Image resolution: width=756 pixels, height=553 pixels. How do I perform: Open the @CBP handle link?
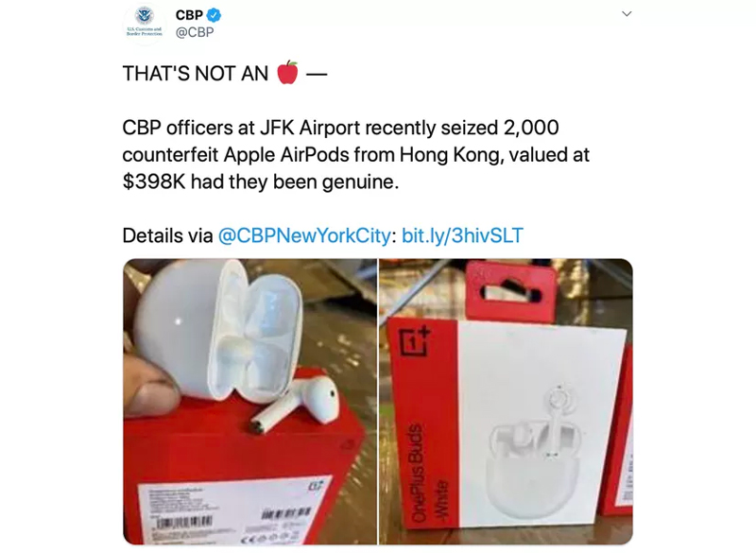(x=195, y=32)
